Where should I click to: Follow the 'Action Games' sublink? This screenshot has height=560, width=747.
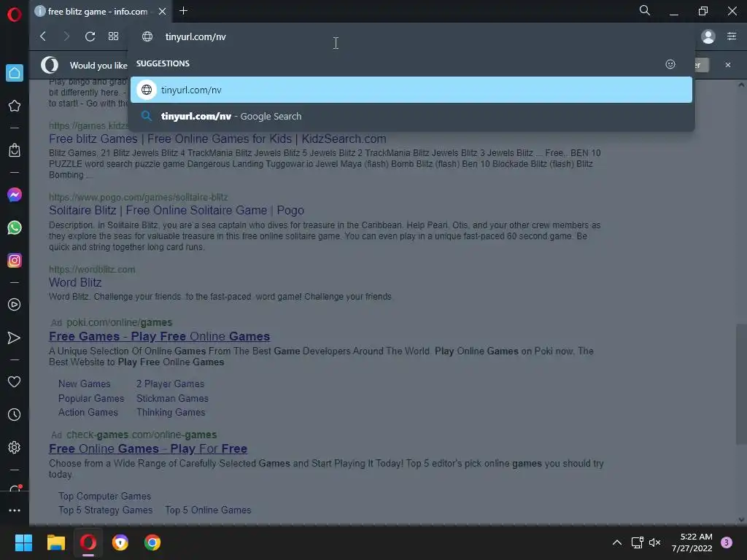88,413
